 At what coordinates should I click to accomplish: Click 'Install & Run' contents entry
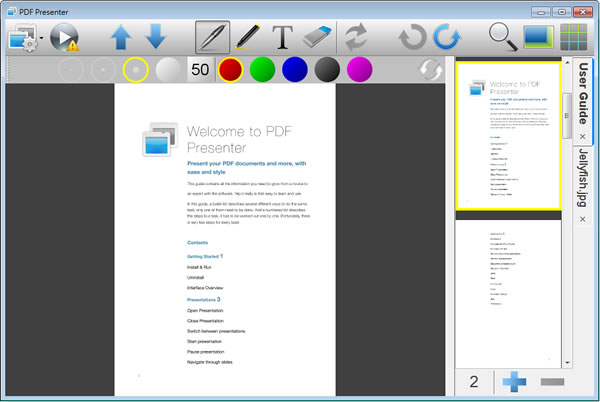pos(199,267)
